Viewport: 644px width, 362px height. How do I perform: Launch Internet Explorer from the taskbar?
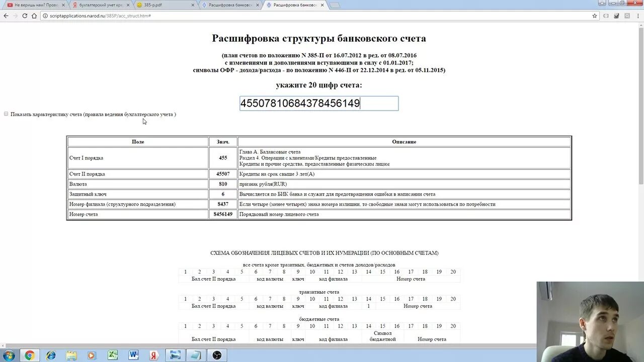coord(51,355)
